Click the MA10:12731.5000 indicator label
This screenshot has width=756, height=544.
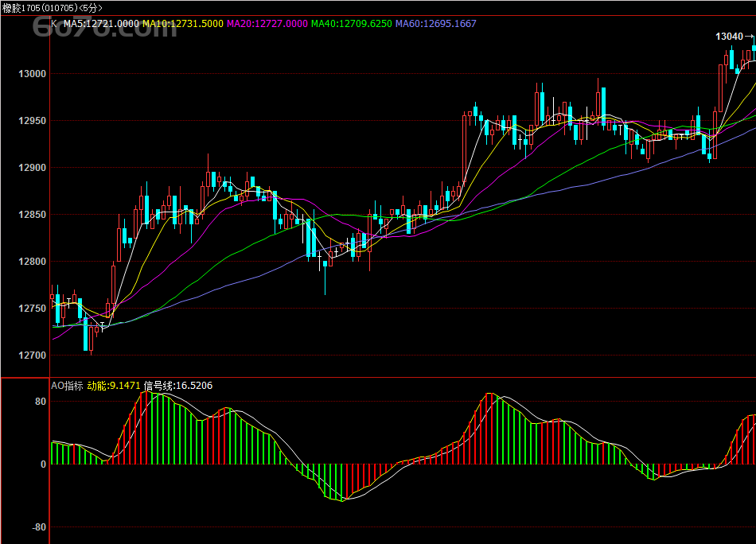click(183, 24)
